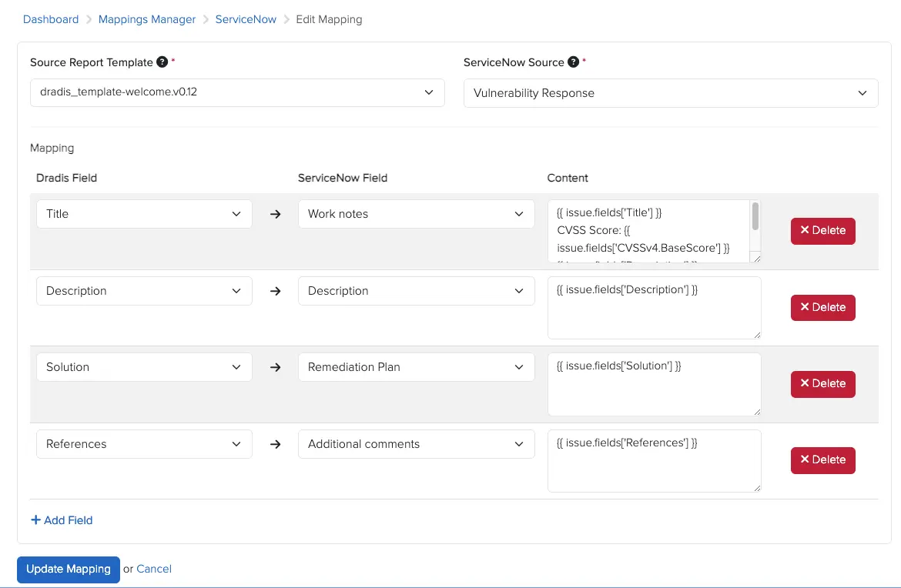Click Add Field link
The height and width of the screenshot is (588, 901).
[x=62, y=520]
